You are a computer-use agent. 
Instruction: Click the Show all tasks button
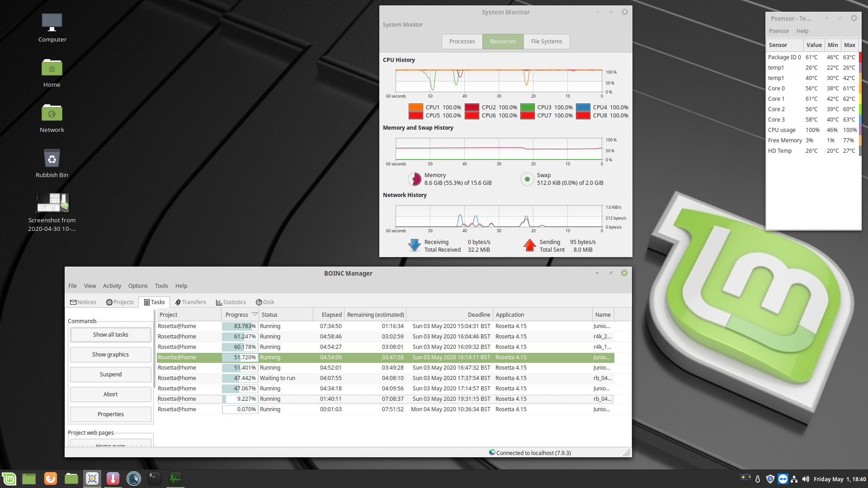[111, 334]
